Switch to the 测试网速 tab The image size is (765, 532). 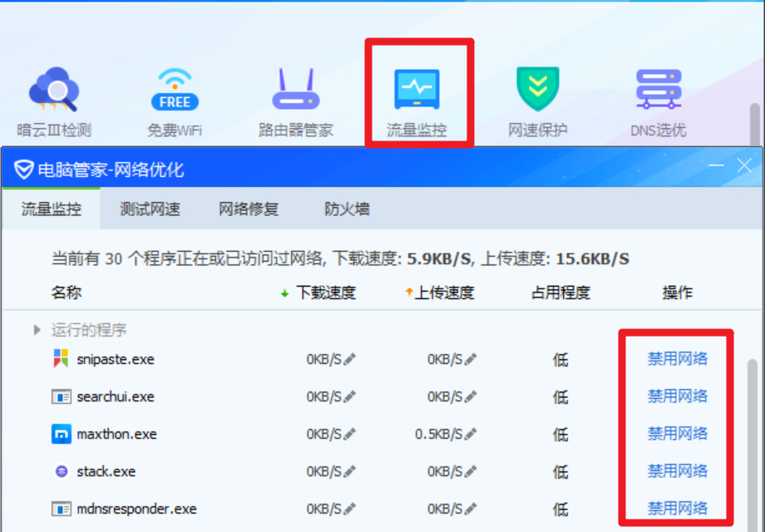[x=150, y=209]
